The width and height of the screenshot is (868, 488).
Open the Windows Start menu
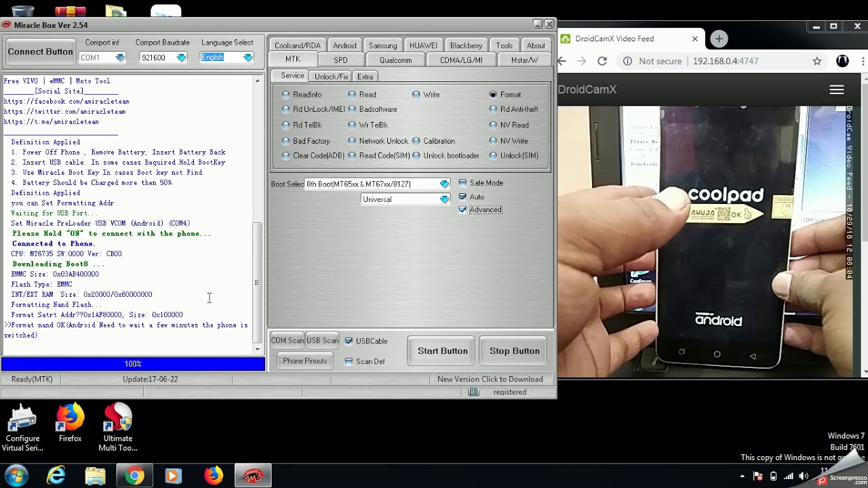click(16, 476)
